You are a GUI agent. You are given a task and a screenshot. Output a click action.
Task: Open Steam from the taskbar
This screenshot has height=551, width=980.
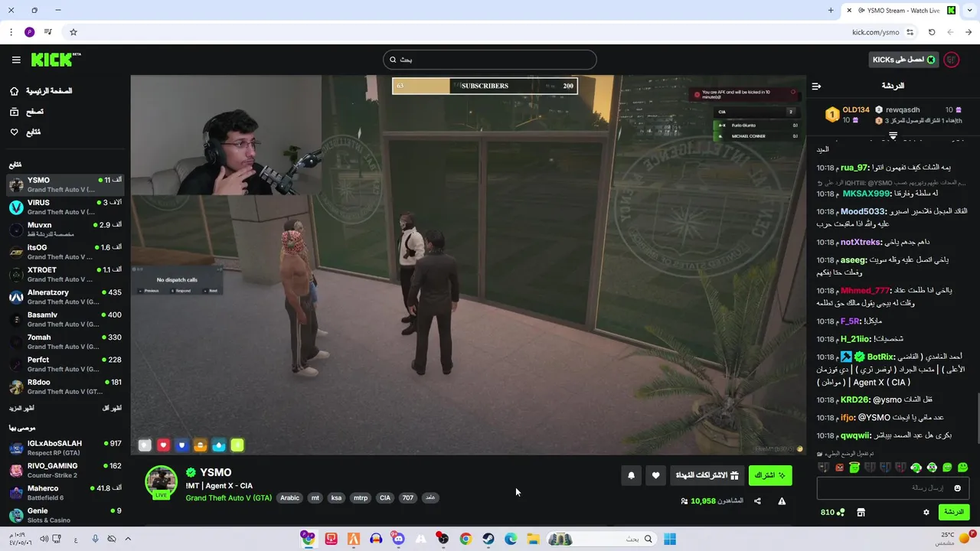point(488,539)
